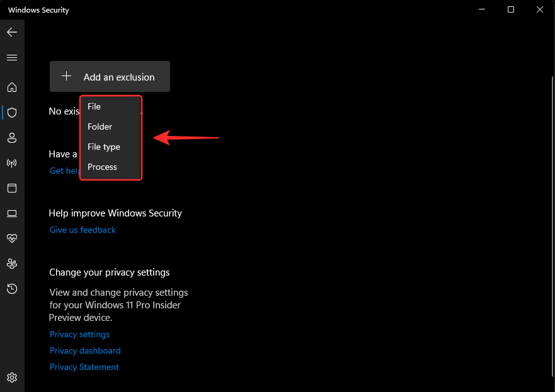This screenshot has width=555, height=392.
Task: Open the Home sidebar icon
Action: [x=12, y=87]
